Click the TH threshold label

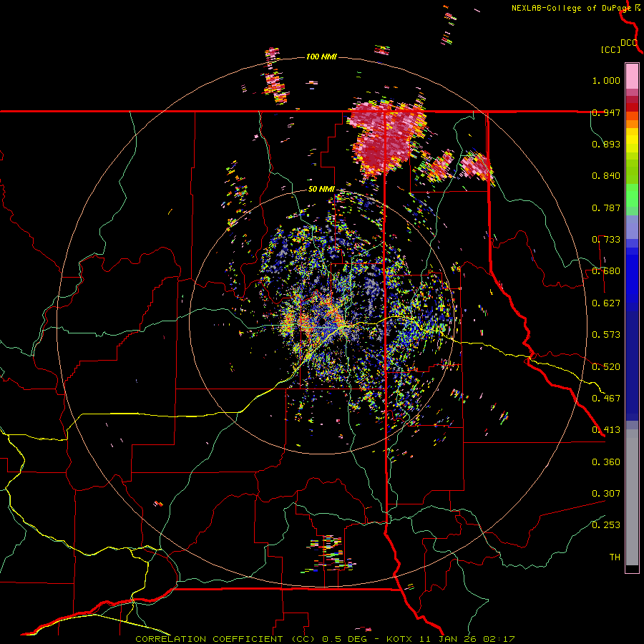615,557
